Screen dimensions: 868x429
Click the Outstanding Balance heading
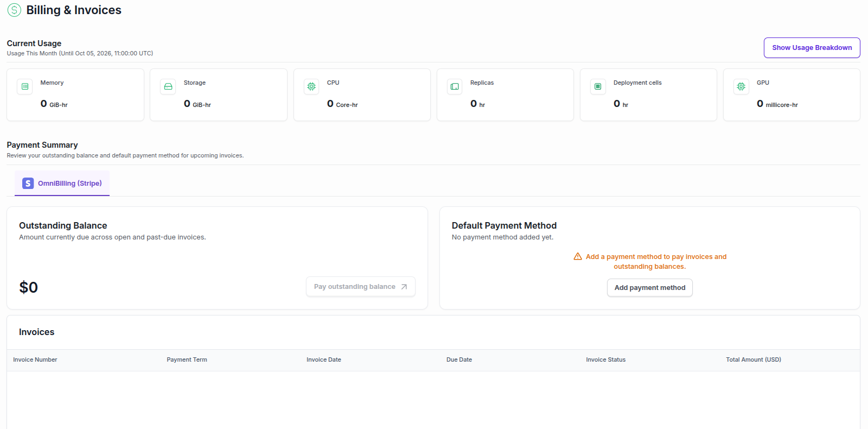(x=63, y=225)
